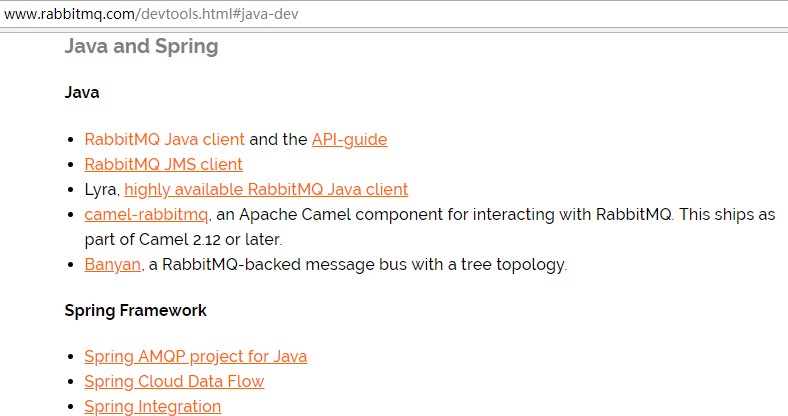Focus the address bar with rabbitmq.com URL

pyautogui.click(x=150, y=14)
